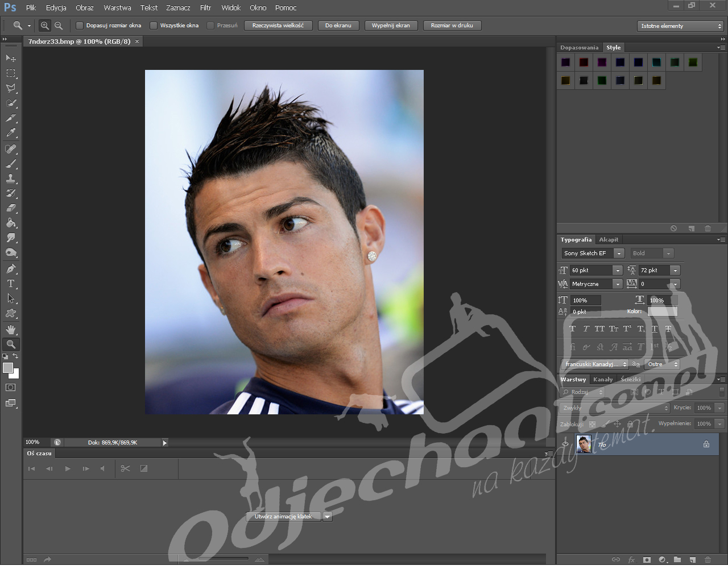Enable Wszystkie okna checkbox
The width and height of the screenshot is (728, 582).
click(153, 26)
